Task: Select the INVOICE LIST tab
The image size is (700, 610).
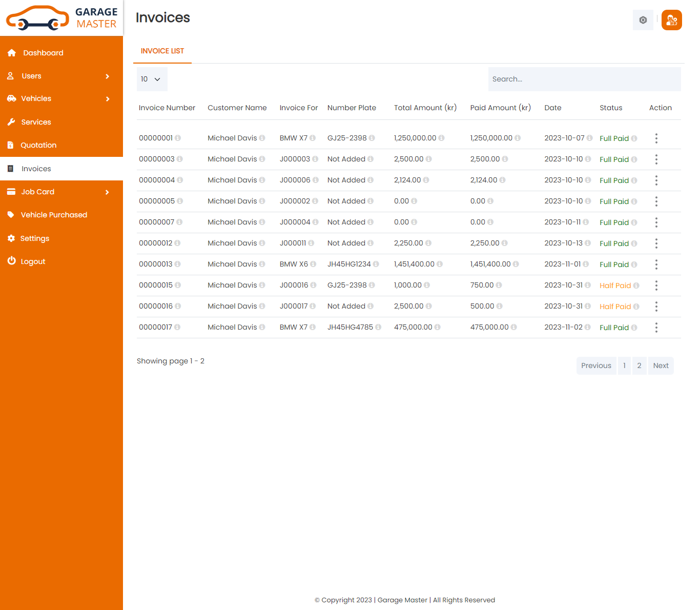Action: [162, 51]
